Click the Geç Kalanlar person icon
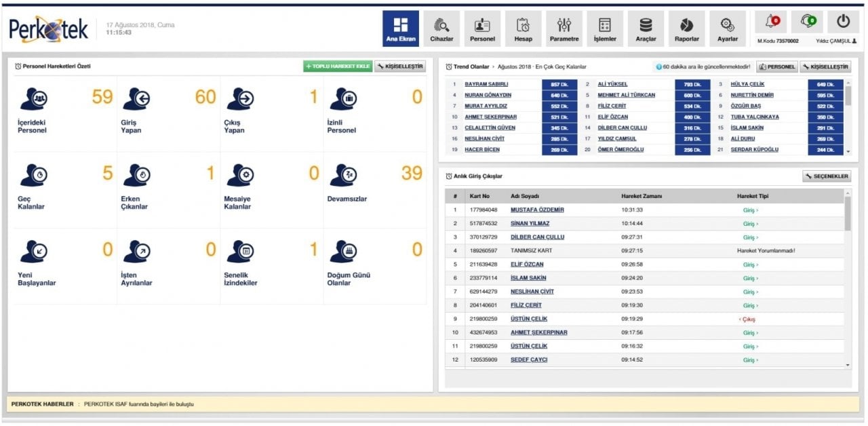The image size is (868, 426). point(33,176)
